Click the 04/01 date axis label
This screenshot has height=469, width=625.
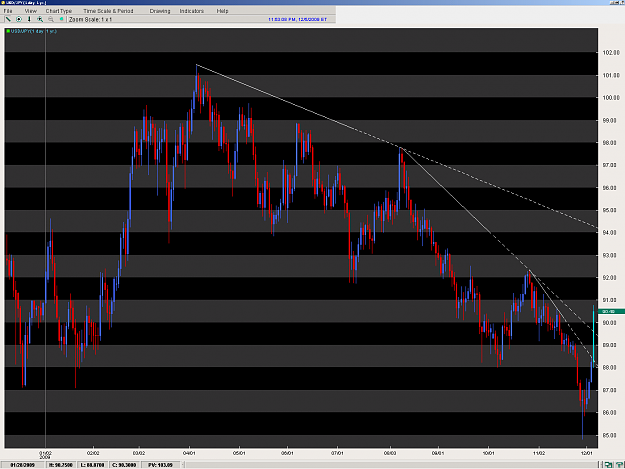[189, 453]
